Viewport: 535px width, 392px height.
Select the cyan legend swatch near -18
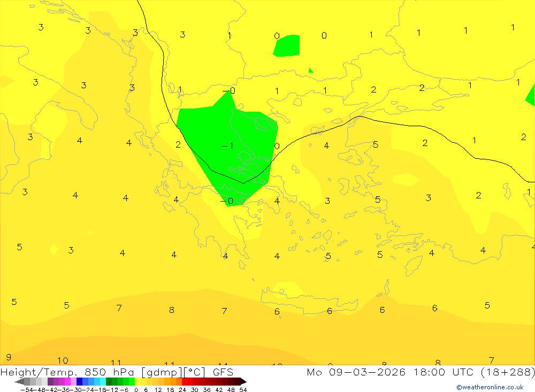(x=103, y=382)
